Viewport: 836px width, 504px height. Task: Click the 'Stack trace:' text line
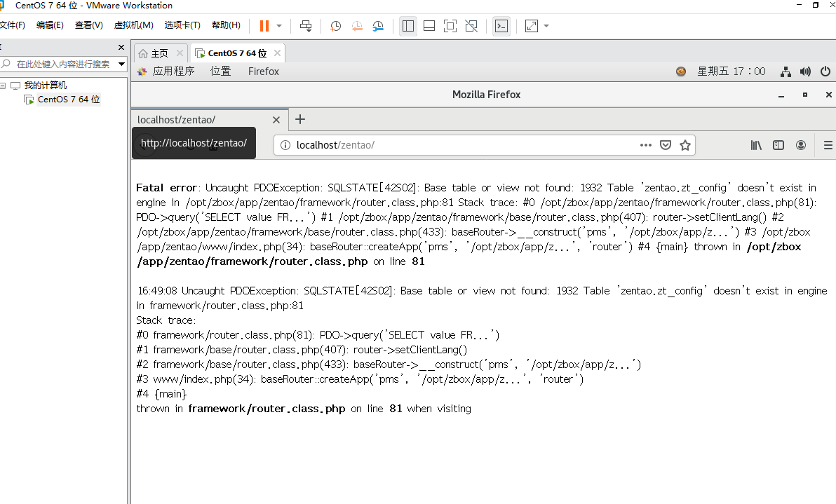(x=166, y=320)
